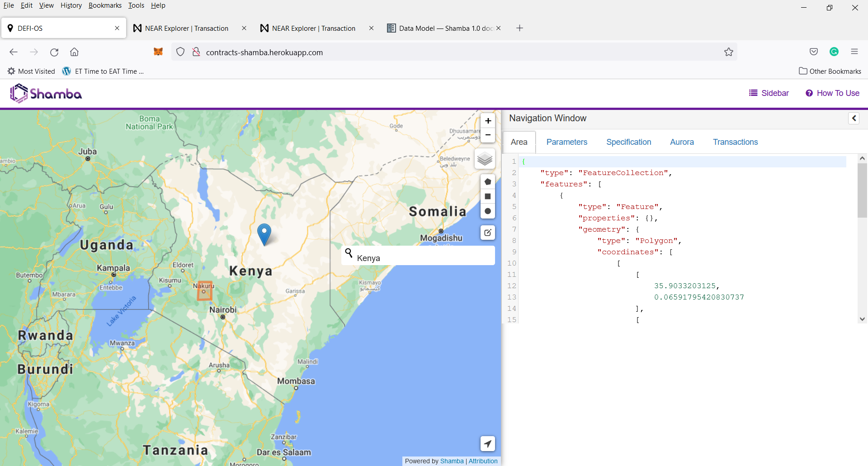
Task: Open the Bookmarks menu
Action: tap(105, 5)
